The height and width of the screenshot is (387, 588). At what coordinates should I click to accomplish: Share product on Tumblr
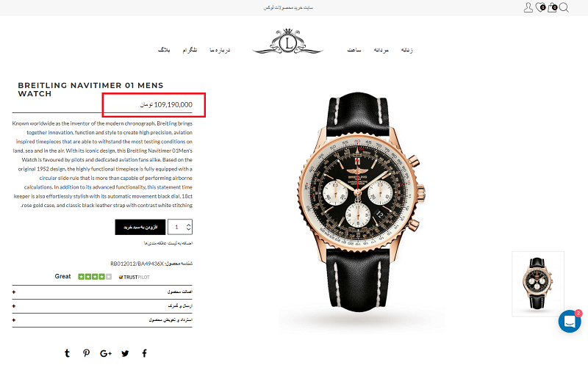click(x=67, y=353)
